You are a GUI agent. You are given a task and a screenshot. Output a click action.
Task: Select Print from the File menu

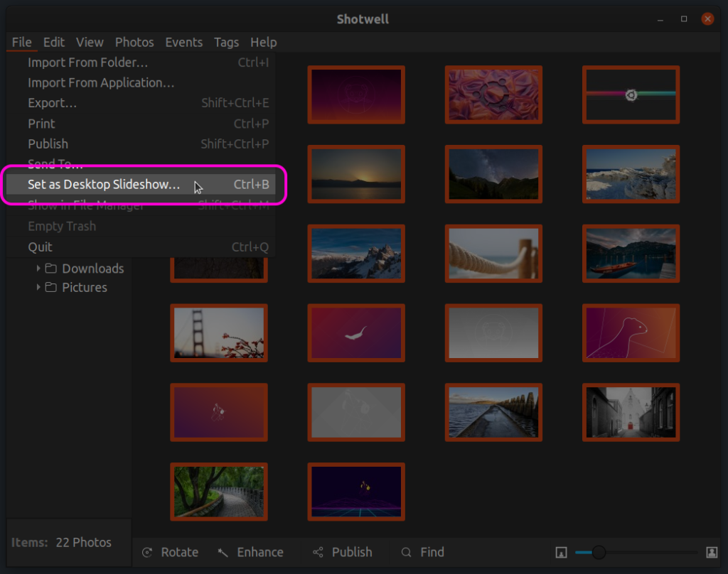click(141, 124)
